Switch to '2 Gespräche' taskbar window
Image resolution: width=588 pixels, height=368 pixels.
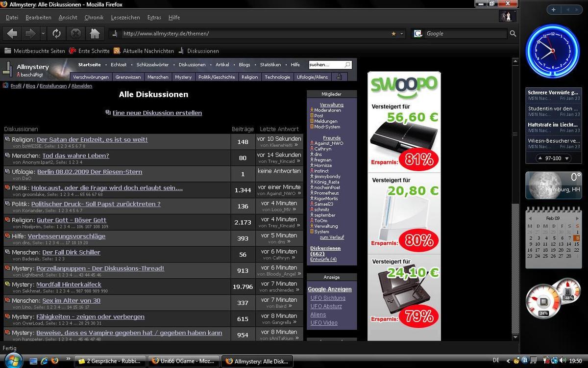pos(111,361)
